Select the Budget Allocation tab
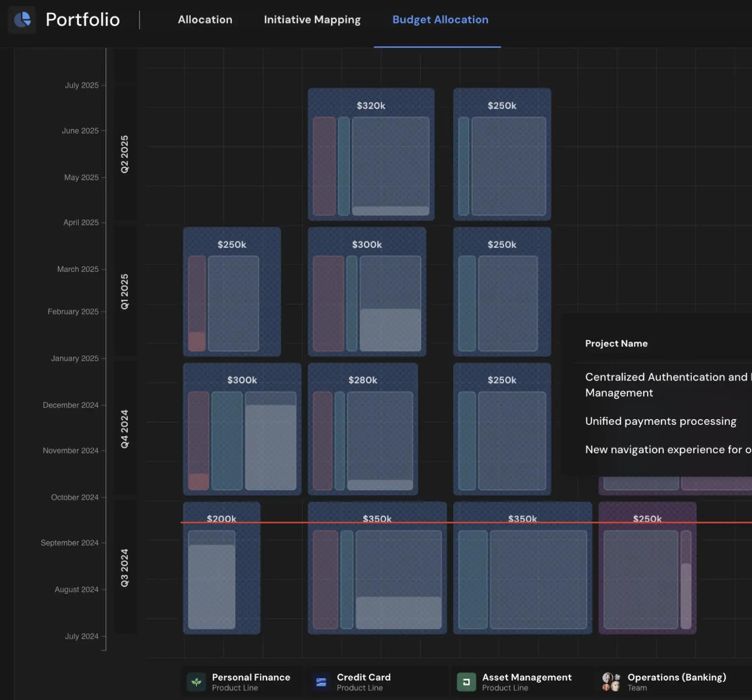 click(440, 19)
